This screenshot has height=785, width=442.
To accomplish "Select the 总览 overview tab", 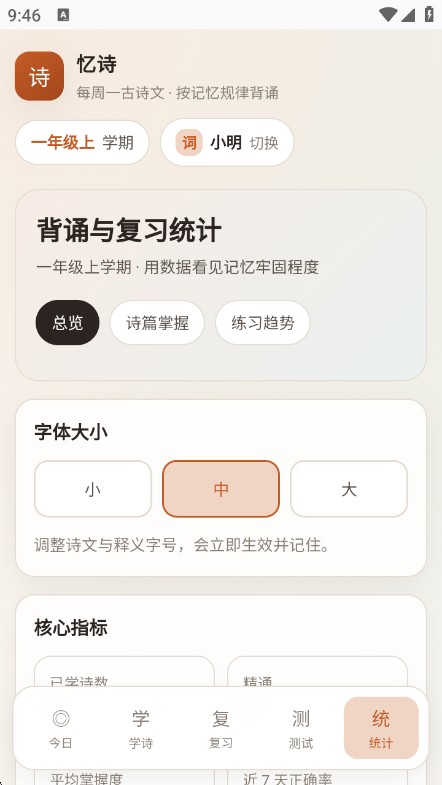I will (x=68, y=323).
